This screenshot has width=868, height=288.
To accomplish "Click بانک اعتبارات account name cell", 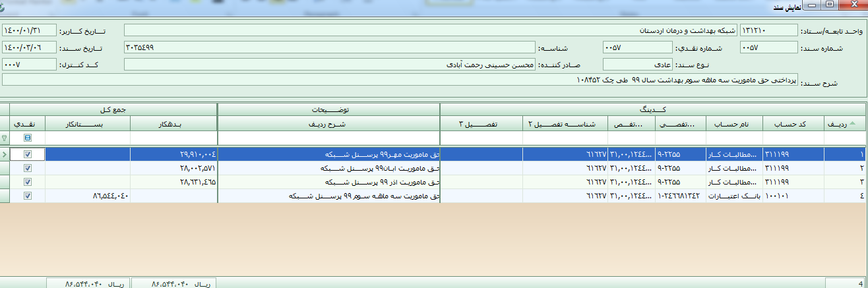I will pyautogui.click(x=734, y=196).
